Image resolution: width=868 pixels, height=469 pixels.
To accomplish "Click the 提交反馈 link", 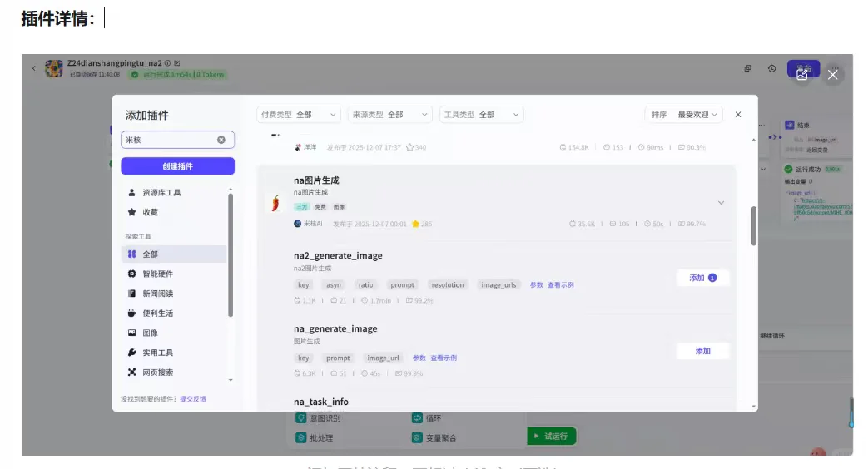I will [192, 399].
